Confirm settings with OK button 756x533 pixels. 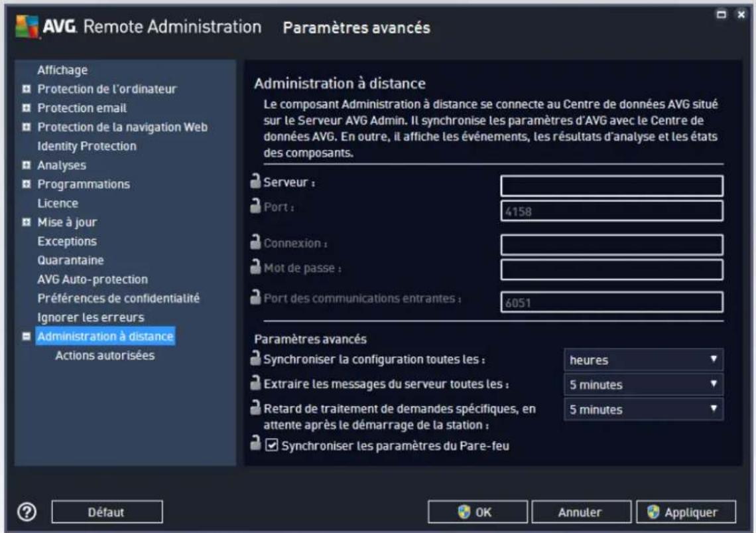pos(477,512)
